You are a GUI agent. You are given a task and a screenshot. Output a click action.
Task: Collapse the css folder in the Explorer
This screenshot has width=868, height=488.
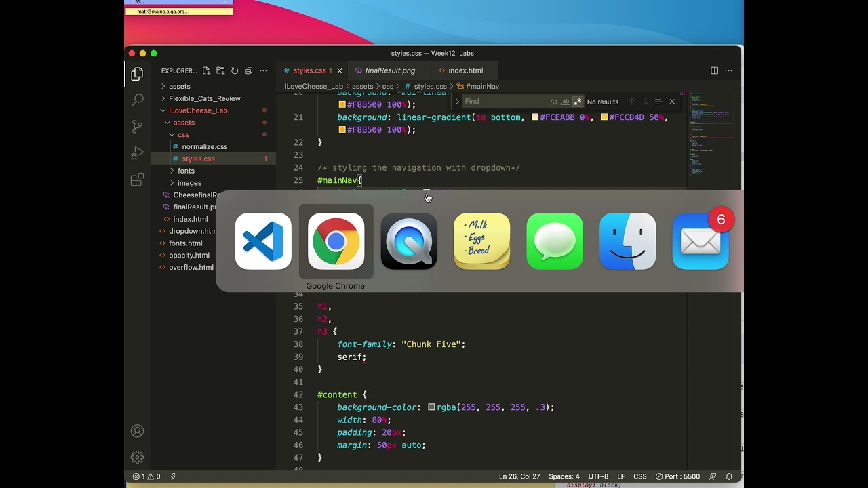[x=183, y=135]
